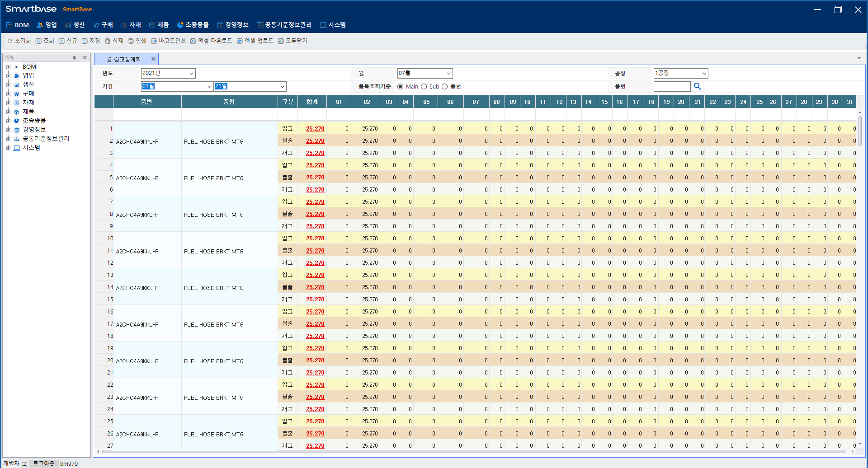The image size is (868, 468).
Task: Click the 바코드인쇄 barcode print icon
Action: pos(154,41)
